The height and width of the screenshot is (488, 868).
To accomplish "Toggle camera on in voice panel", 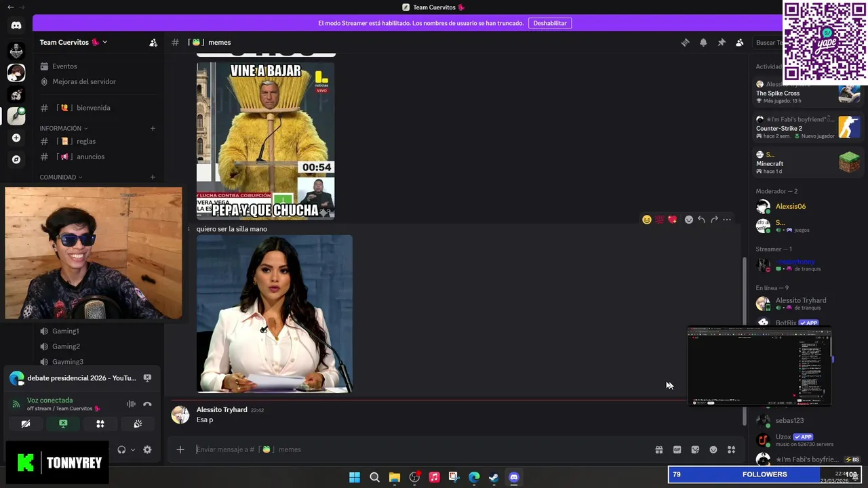I will (26, 424).
